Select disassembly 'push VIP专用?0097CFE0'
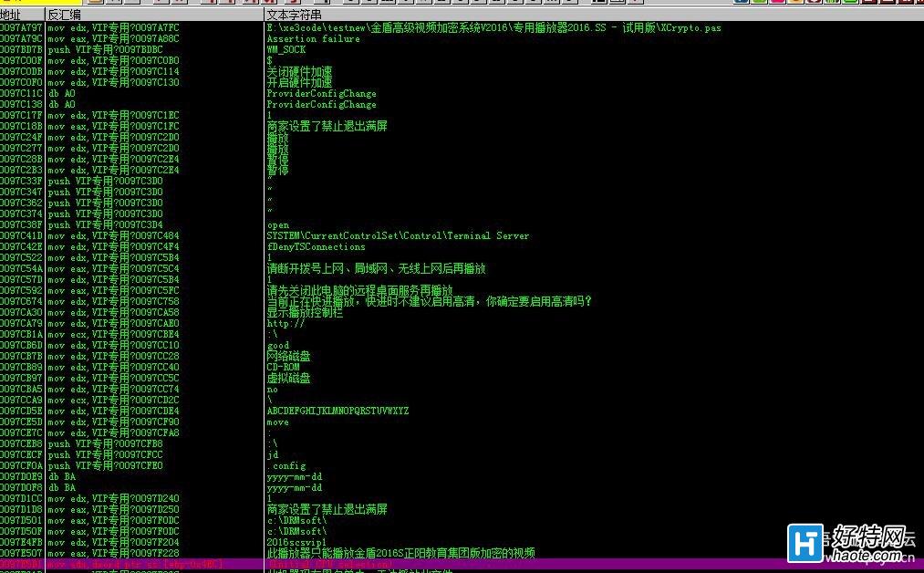 106,465
